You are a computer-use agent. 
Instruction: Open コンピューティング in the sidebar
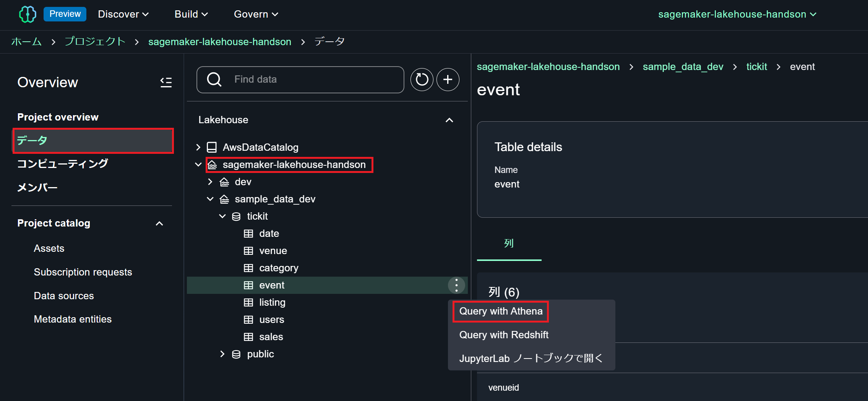(63, 164)
